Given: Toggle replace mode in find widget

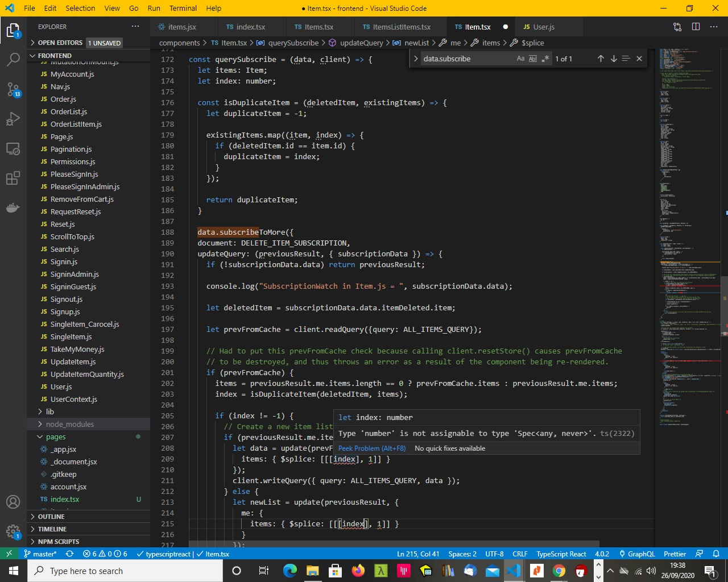Looking at the screenshot, I should pyautogui.click(x=416, y=59).
